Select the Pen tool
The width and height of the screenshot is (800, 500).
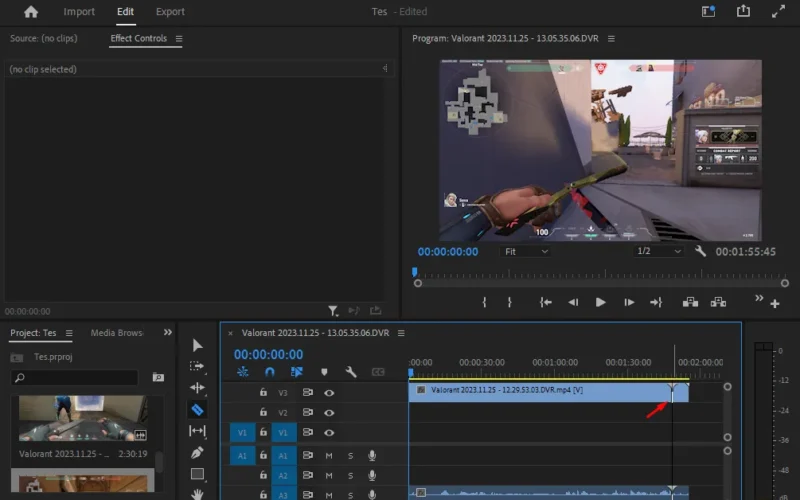[x=197, y=453]
